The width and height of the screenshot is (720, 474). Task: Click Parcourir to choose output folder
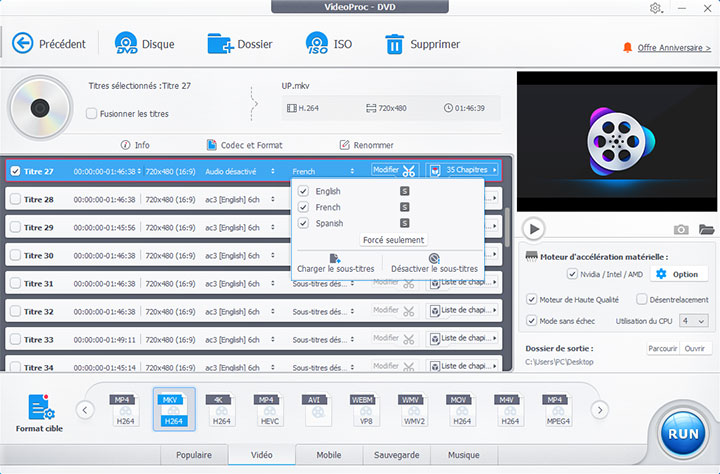(663, 349)
